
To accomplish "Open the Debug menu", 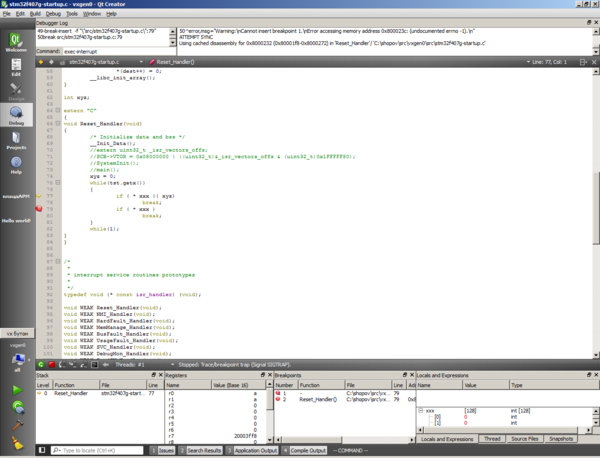I will click(53, 14).
